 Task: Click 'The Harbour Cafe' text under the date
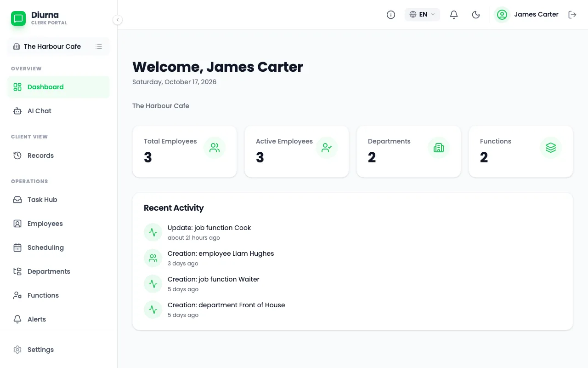coord(161,106)
